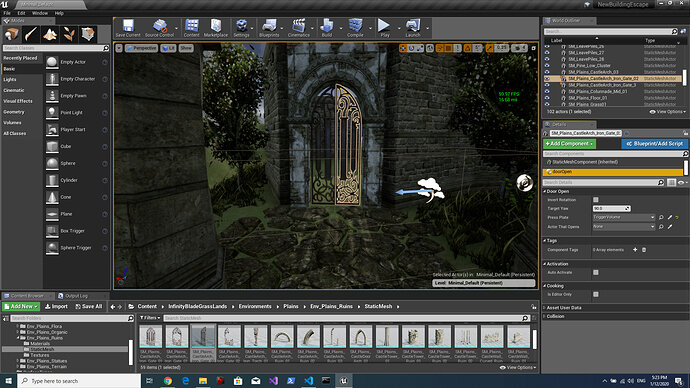Click the Add New button
This screenshot has width=690, height=388.
click(x=21, y=307)
